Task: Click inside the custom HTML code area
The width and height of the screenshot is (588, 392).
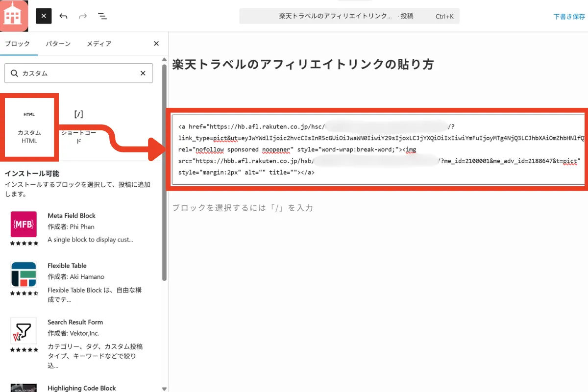Action: point(378,149)
